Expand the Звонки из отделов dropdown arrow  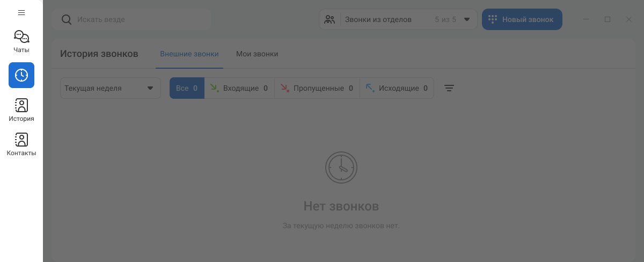(x=467, y=19)
